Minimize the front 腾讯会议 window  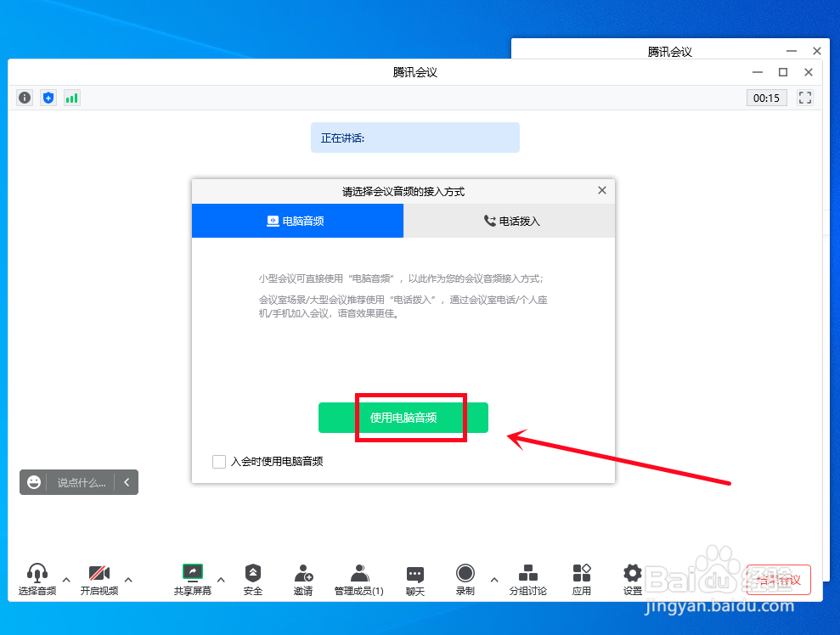click(x=758, y=72)
